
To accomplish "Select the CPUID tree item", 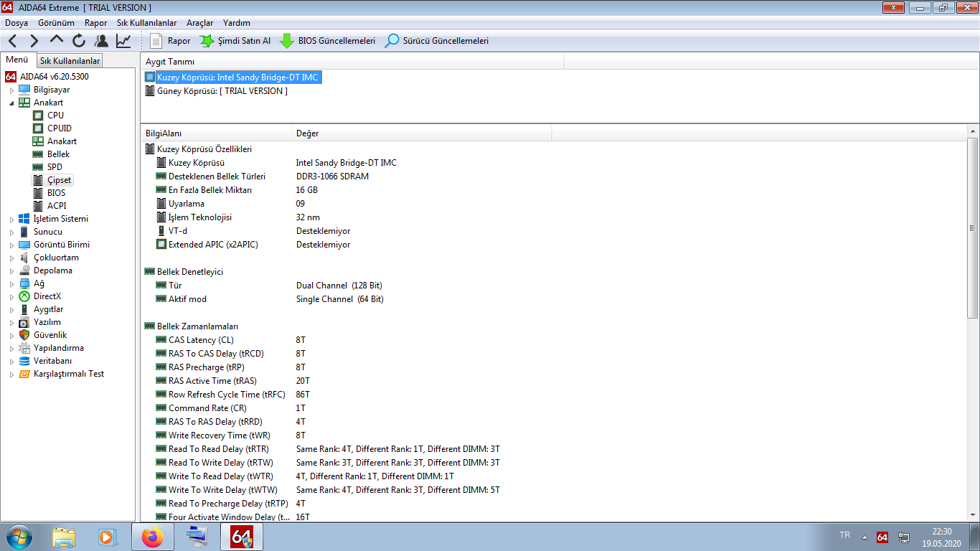I will coord(60,128).
